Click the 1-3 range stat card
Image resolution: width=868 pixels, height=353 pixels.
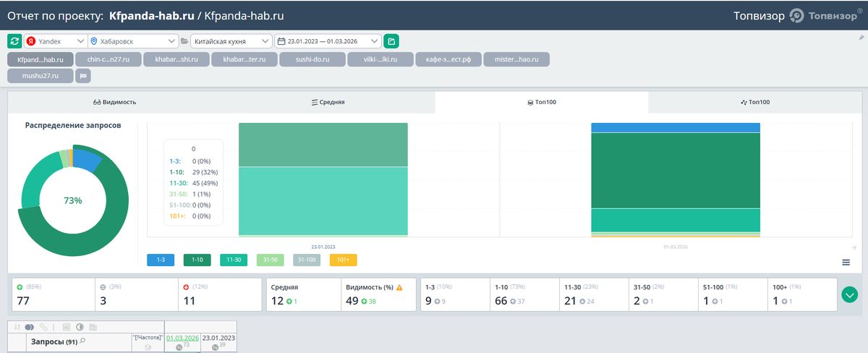point(455,294)
